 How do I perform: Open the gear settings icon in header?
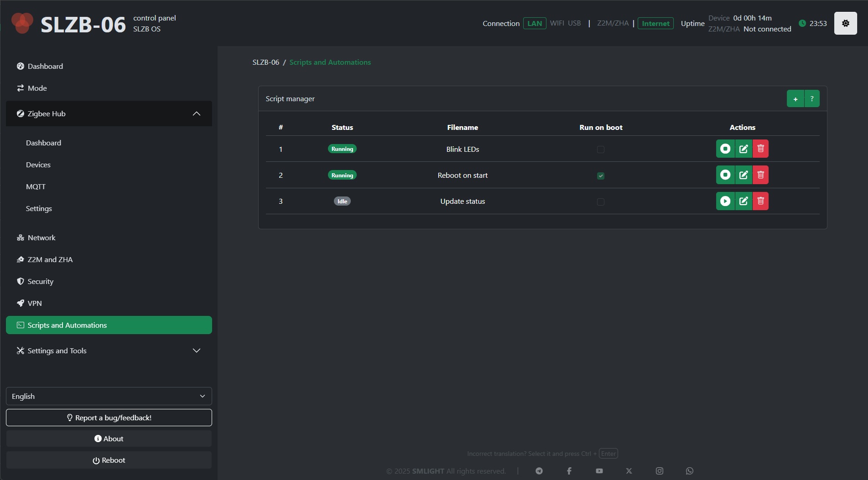point(845,23)
